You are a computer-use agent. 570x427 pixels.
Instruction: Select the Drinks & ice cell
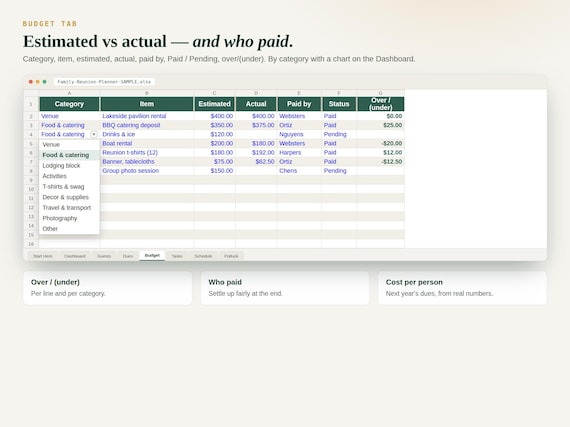click(147, 134)
